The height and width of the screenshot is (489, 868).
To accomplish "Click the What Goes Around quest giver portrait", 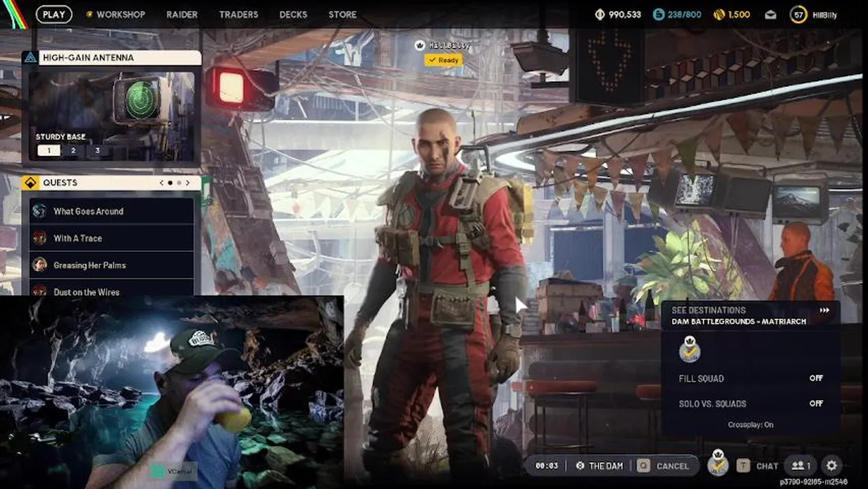I will point(40,211).
